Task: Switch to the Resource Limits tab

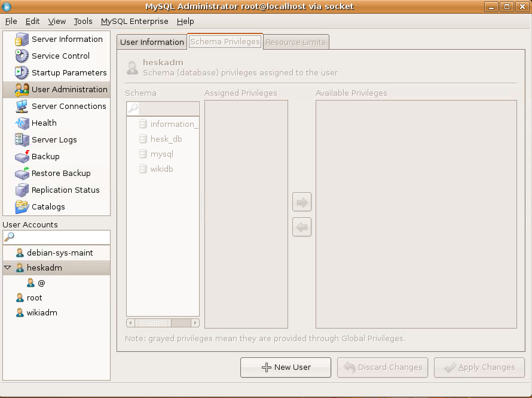Action: [x=296, y=42]
